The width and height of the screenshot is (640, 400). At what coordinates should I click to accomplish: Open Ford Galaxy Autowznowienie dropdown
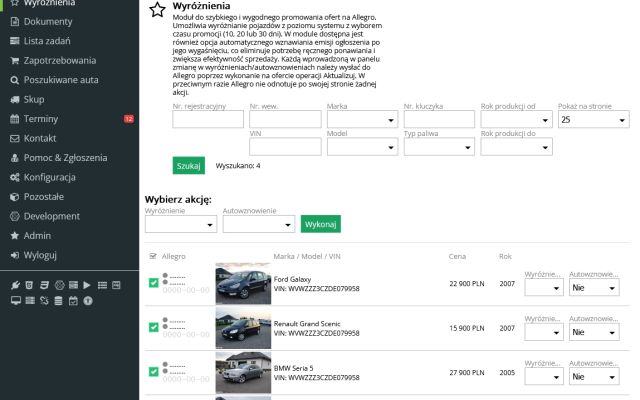(591, 287)
